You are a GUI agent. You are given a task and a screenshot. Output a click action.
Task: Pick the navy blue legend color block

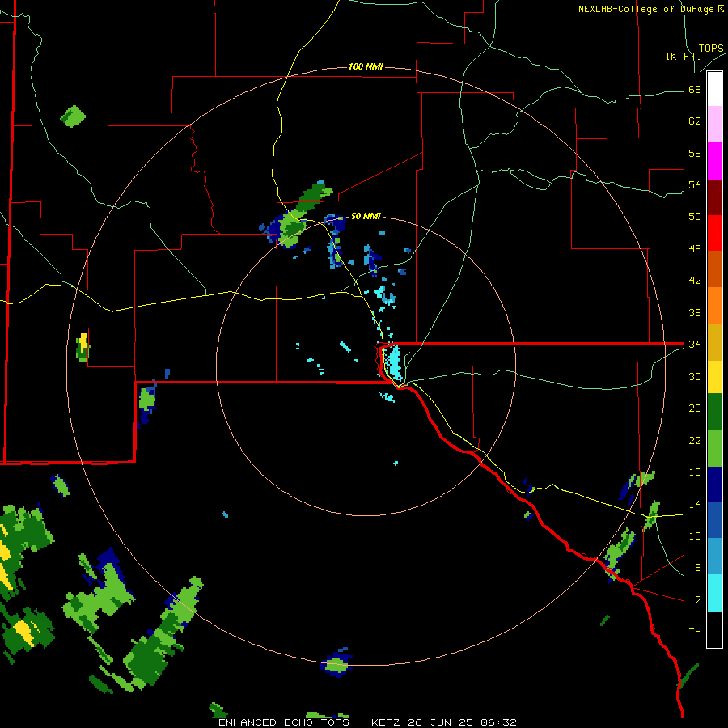[x=714, y=485]
